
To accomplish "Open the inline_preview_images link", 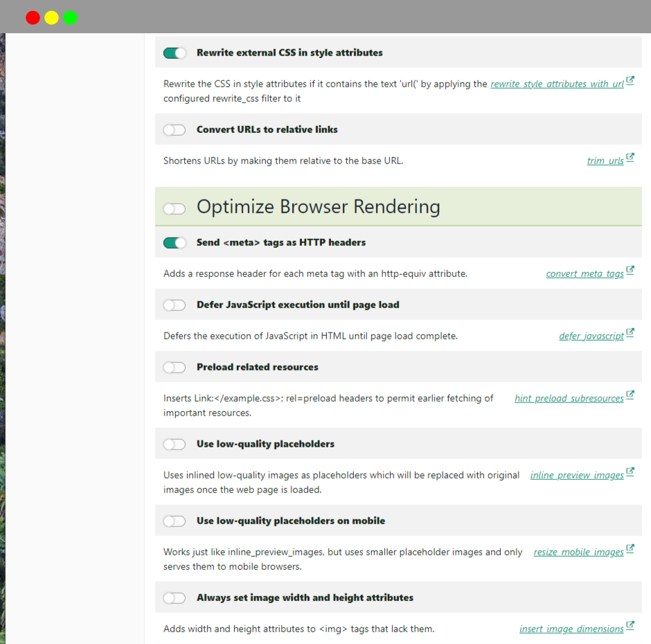I will click(x=577, y=475).
